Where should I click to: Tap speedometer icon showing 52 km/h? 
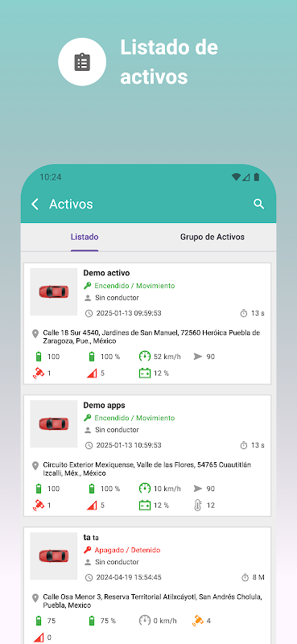point(145,357)
